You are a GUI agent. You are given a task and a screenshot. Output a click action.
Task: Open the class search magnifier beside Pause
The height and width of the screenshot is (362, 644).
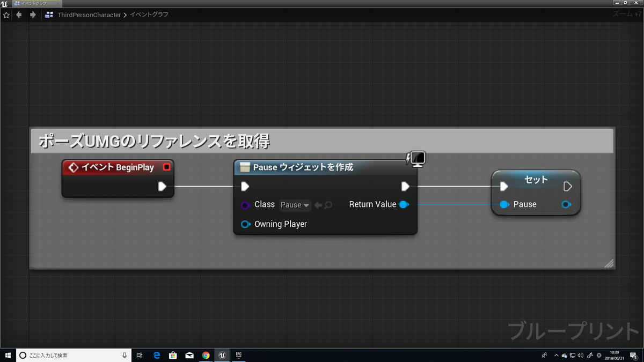pyautogui.click(x=328, y=205)
